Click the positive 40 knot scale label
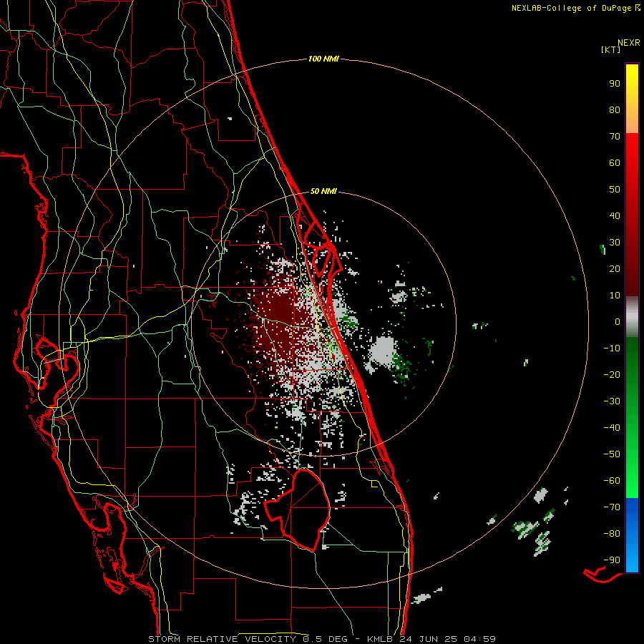The image size is (644, 644). 615,215
